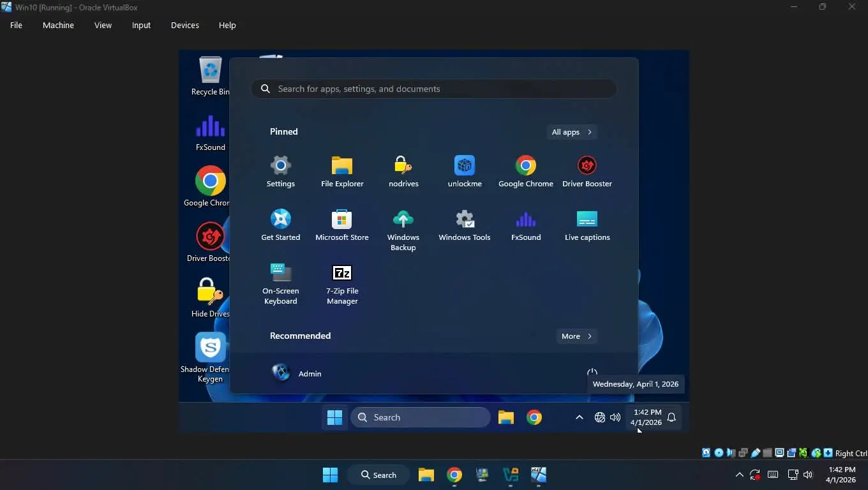The height and width of the screenshot is (490, 868).
Task: Click the Right Ctrl host key indicator
Action: click(851, 453)
